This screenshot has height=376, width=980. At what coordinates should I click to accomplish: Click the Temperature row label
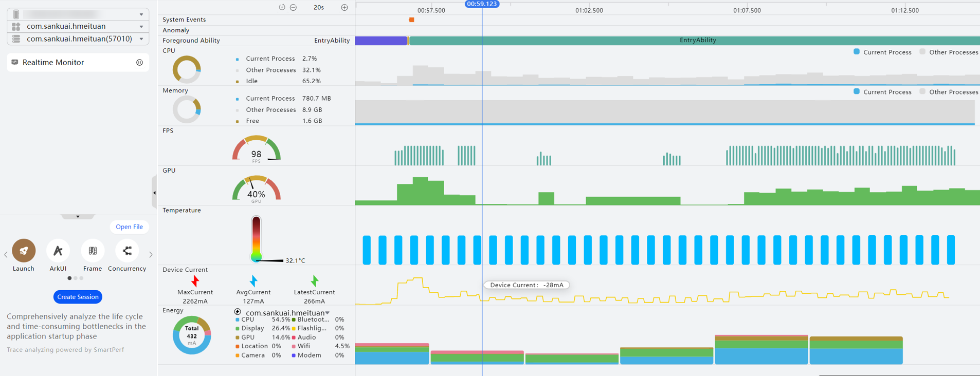(182, 211)
